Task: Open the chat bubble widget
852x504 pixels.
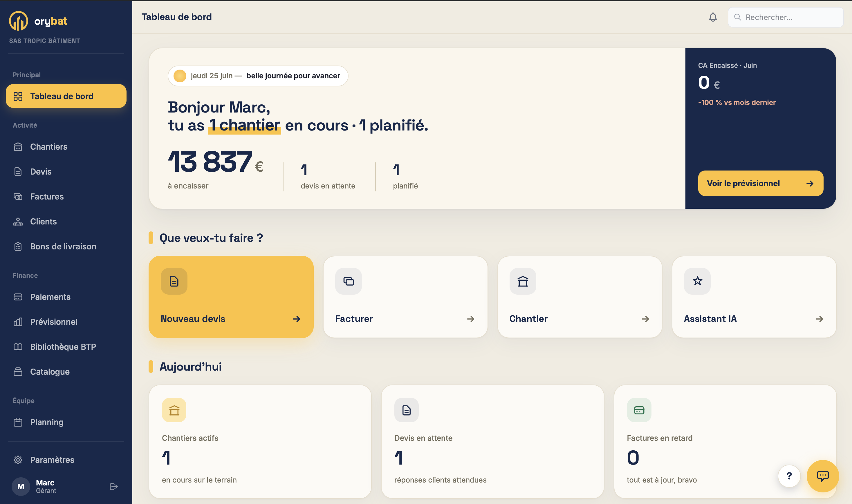Action: point(822,476)
